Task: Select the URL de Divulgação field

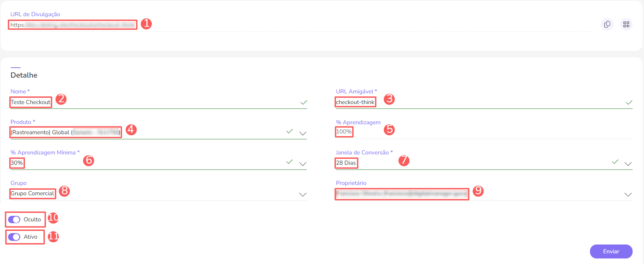Action: [72, 24]
